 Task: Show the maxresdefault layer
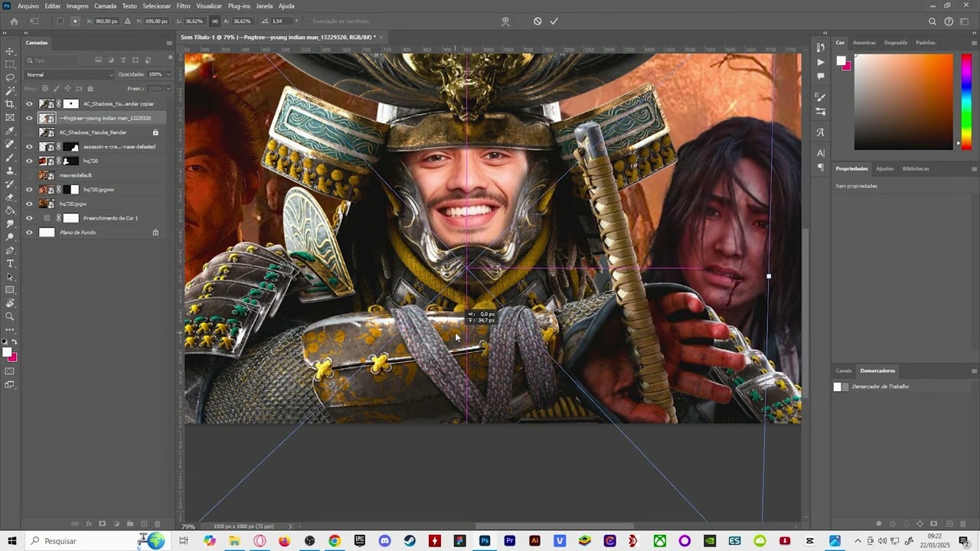(x=29, y=175)
